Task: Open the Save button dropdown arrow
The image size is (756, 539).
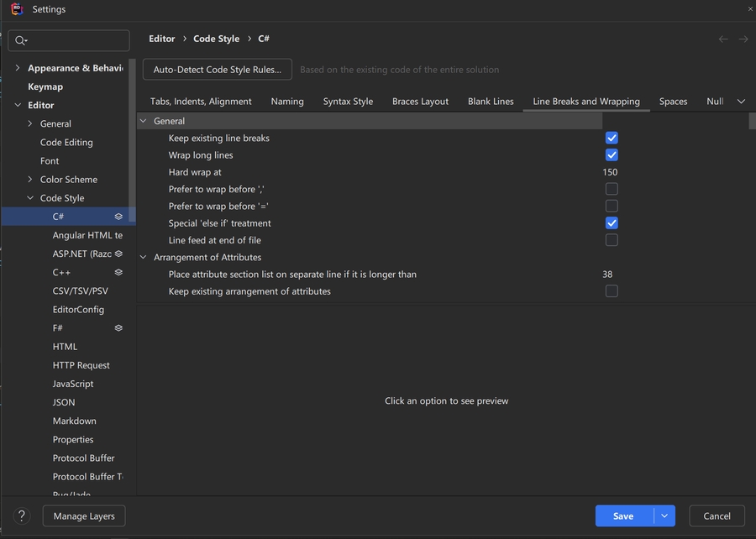Action: click(664, 515)
